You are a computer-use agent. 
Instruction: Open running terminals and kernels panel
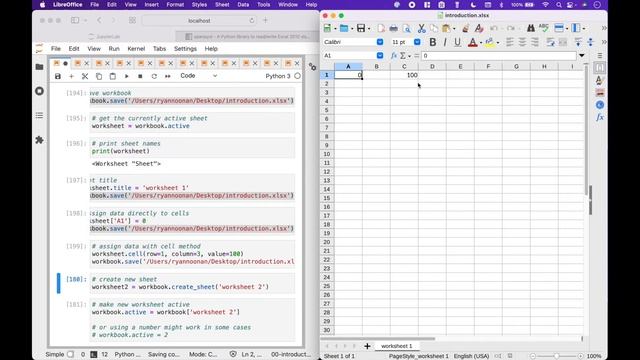pyautogui.click(x=40, y=91)
